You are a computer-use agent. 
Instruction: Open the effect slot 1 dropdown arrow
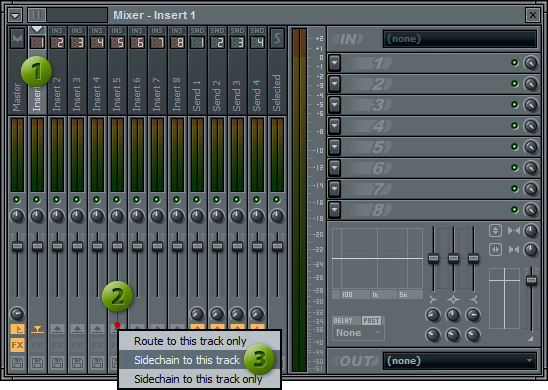[x=334, y=63]
